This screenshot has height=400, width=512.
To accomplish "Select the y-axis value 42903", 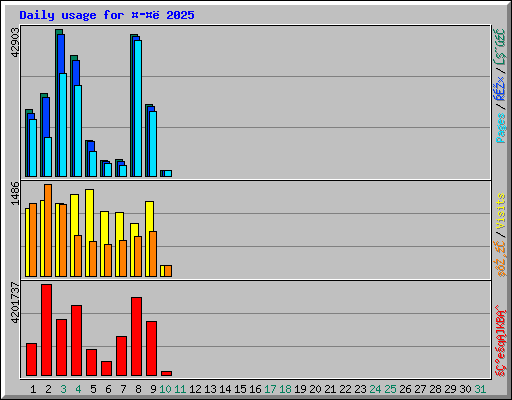I will [15, 43].
